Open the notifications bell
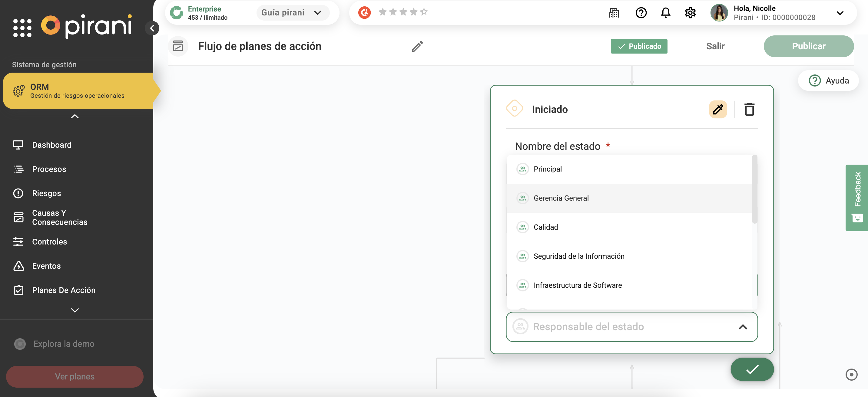 point(665,13)
